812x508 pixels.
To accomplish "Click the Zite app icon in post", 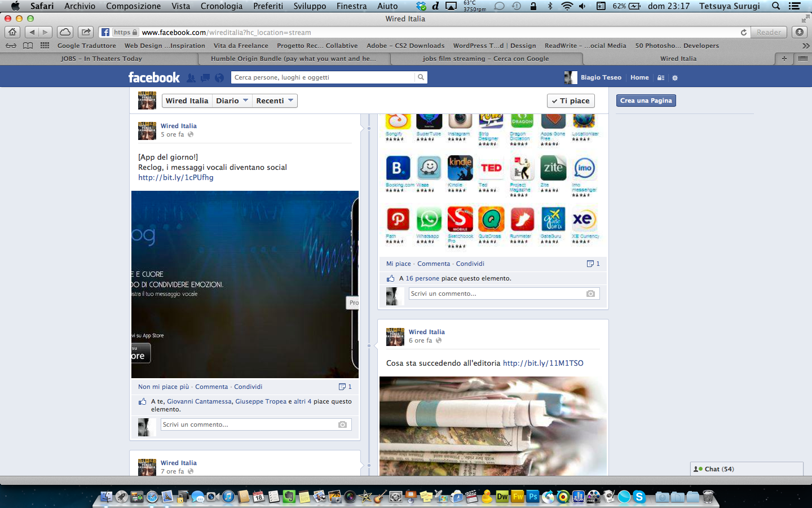I will 553,168.
